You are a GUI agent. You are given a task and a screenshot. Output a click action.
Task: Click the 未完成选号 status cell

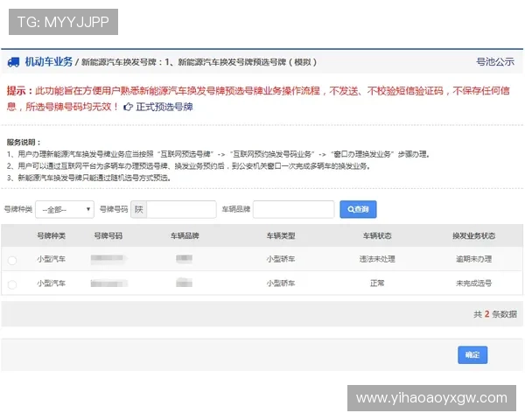click(473, 283)
